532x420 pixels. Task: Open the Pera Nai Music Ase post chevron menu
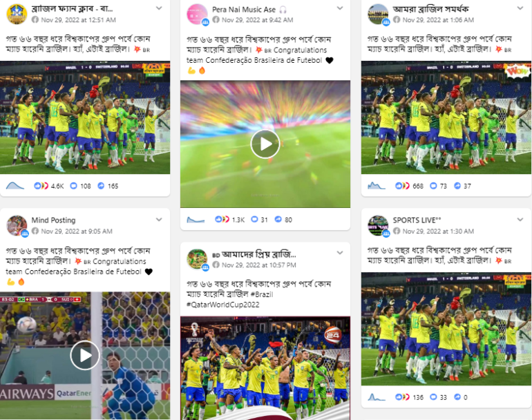click(340, 8)
